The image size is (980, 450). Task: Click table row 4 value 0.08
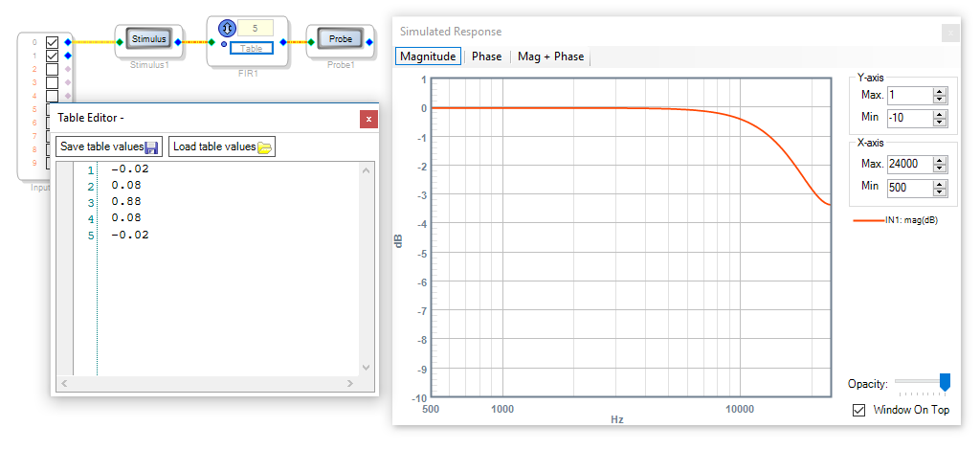coord(126,218)
